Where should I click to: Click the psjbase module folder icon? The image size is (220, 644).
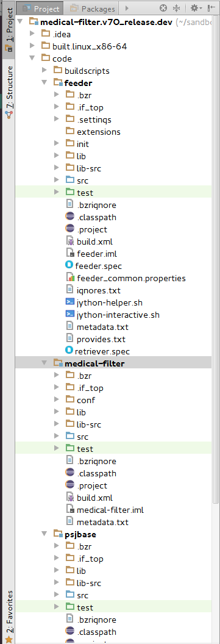tap(58, 534)
